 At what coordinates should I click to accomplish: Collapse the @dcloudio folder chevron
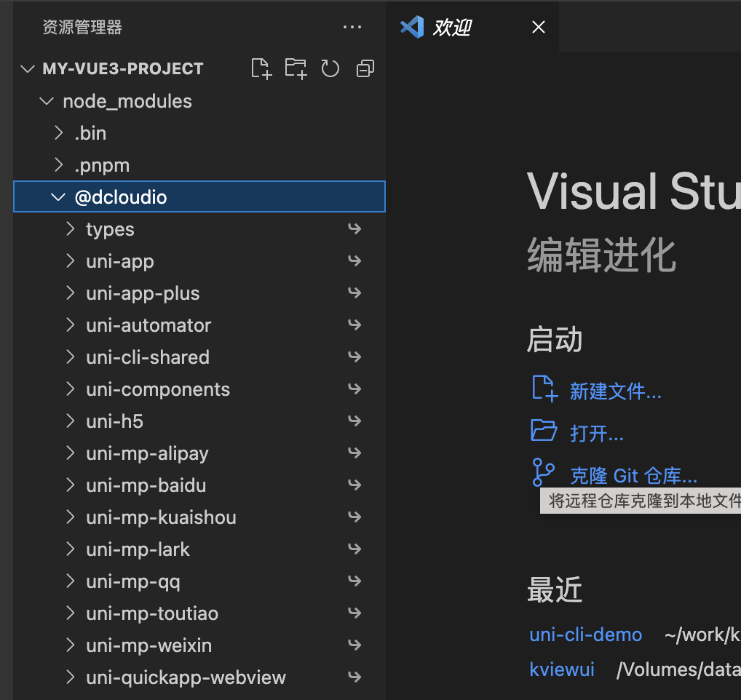point(58,197)
